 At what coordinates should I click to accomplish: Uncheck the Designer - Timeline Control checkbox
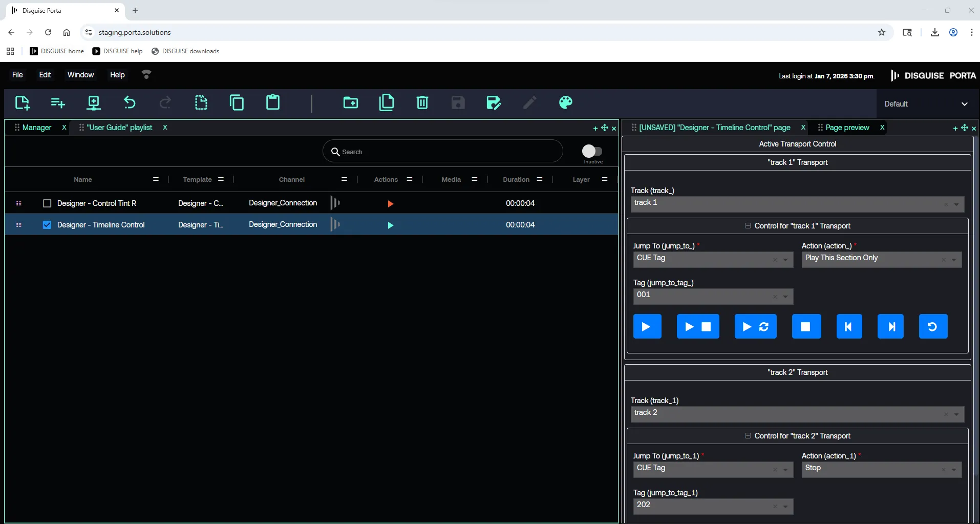pyautogui.click(x=47, y=225)
